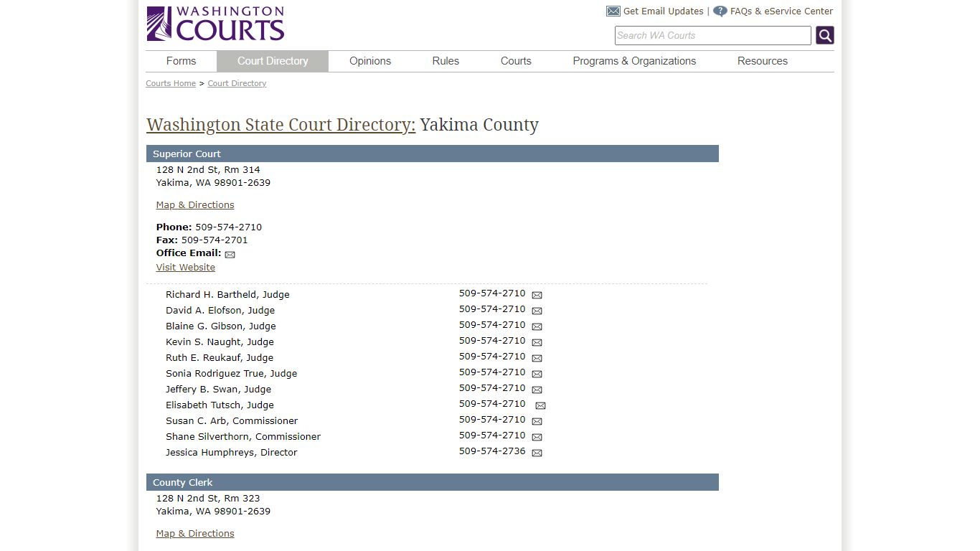980x551 pixels.
Task: Open the Forms menu
Action: coord(181,61)
